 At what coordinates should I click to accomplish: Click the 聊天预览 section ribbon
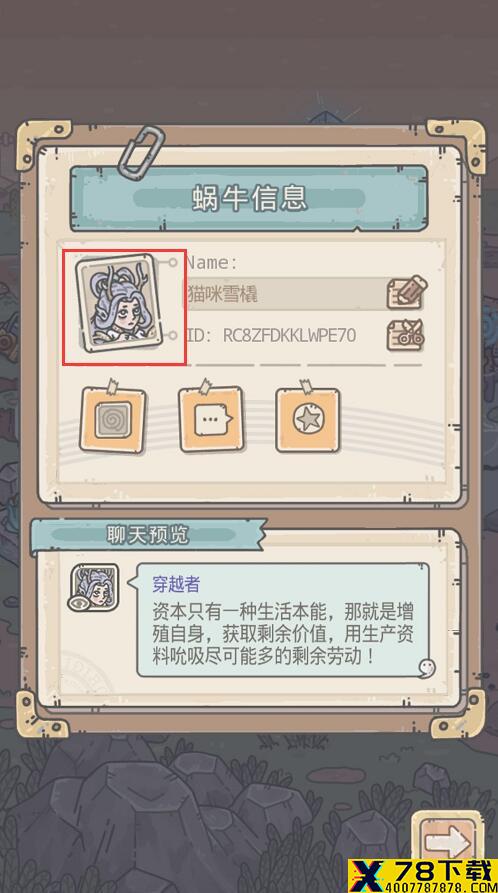148,535
